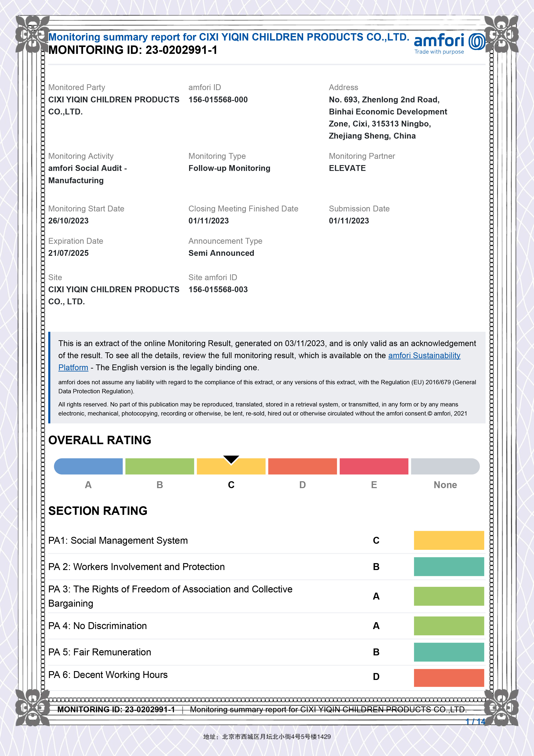Select the orange D overall rating segment
Image resolution: width=534 pixels, height=756 pixels.
click(x=302, y=466)
